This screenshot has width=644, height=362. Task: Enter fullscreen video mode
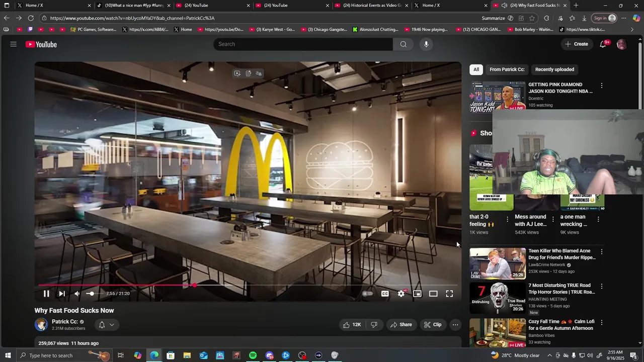(449, 294)
